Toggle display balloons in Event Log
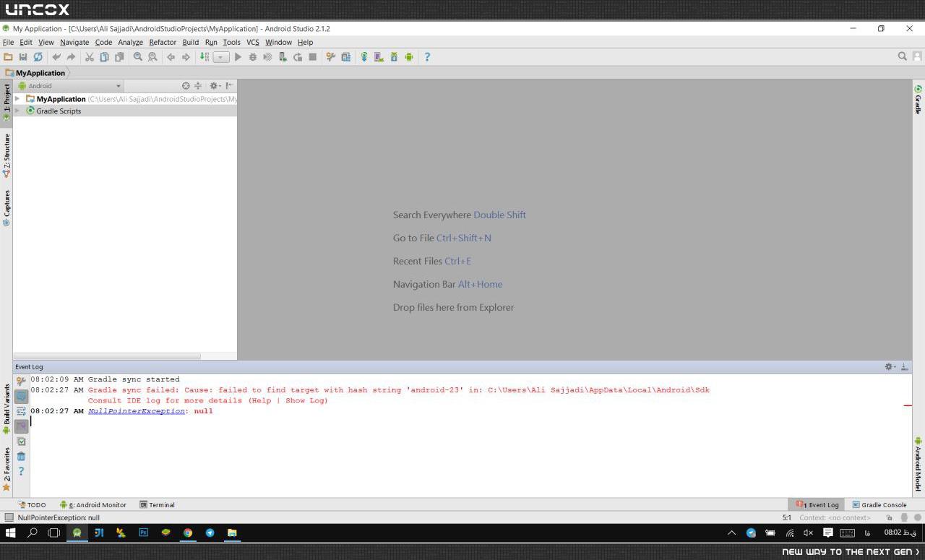Screen dimensions: 925x560 (21, 396)
